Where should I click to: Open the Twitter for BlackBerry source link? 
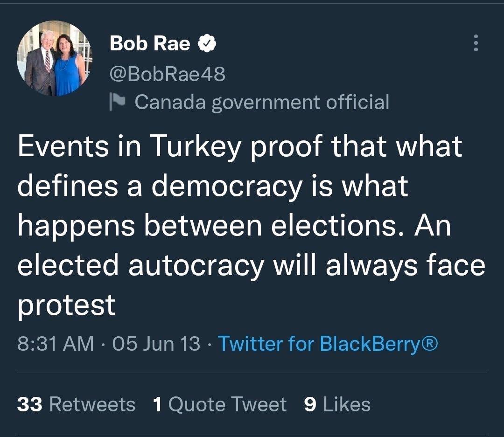[x=328, y=343]
